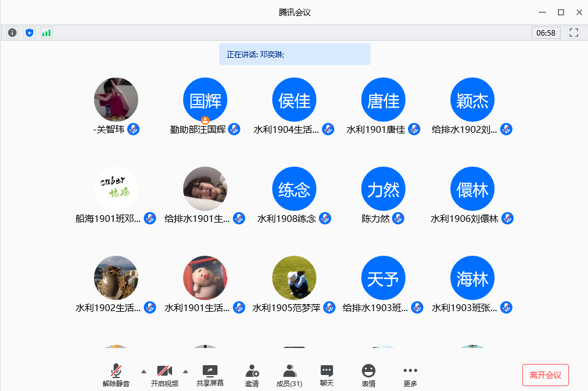Unmute the microphone
588x391 pixels.
(116, 375)
